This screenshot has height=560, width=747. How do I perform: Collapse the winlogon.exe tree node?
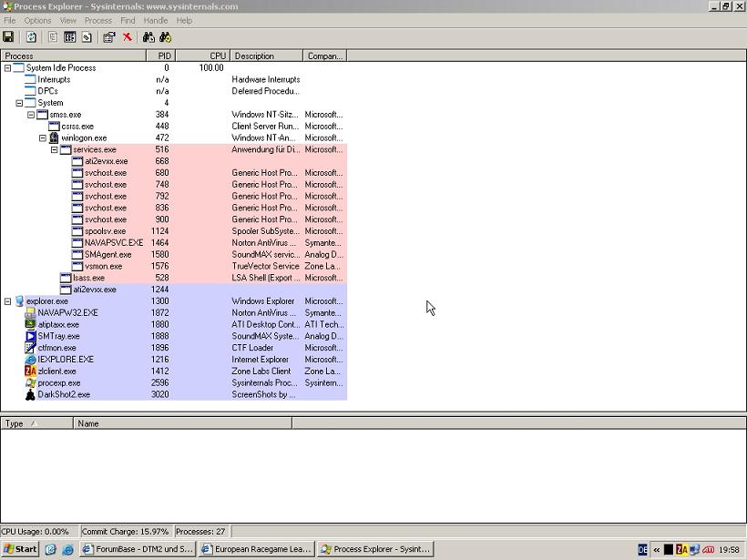click(x=43, y=138)
